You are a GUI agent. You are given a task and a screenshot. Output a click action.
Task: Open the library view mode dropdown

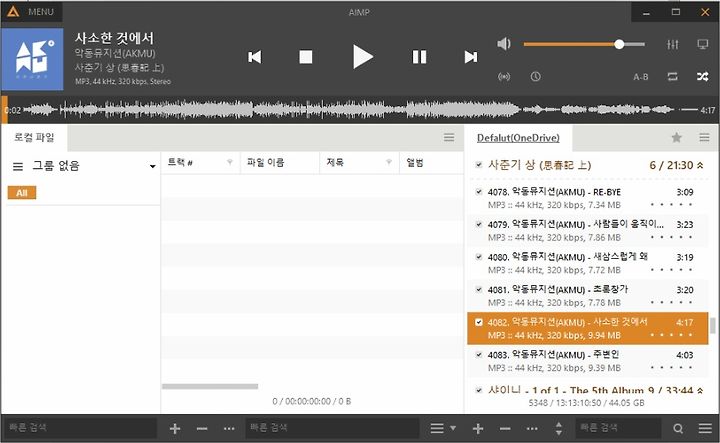coord(443,428)
